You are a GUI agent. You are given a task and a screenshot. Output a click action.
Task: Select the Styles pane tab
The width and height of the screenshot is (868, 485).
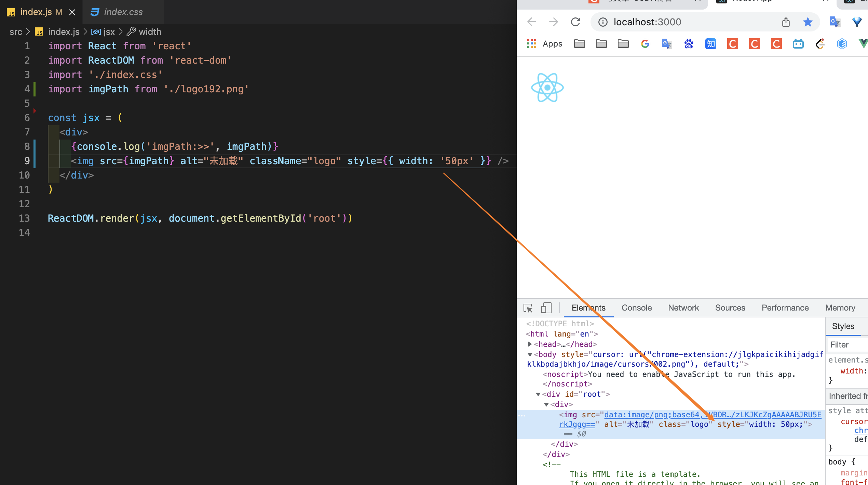pos(843,326)
